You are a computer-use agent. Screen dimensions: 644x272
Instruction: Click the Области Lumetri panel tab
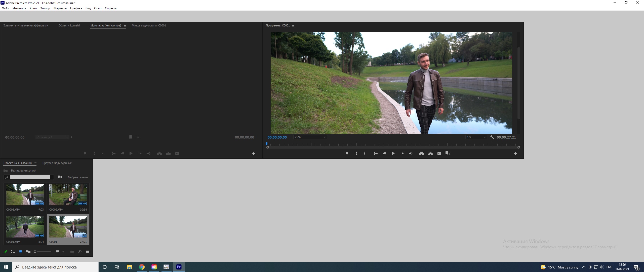69,25
